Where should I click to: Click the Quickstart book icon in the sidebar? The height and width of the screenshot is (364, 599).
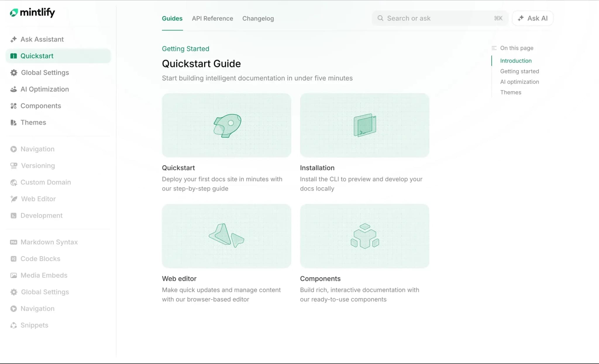click(13, 56)
